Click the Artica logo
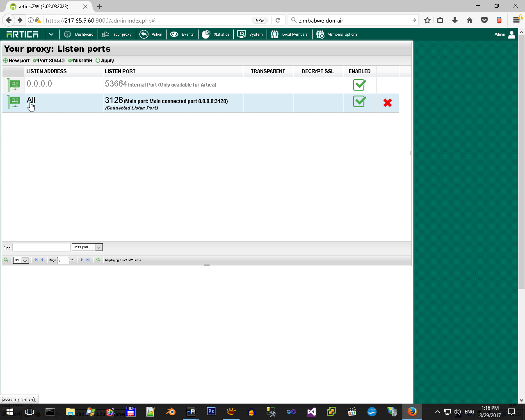Image resolution: width=525 pixels, height=420 pixels. click(23, 34)
